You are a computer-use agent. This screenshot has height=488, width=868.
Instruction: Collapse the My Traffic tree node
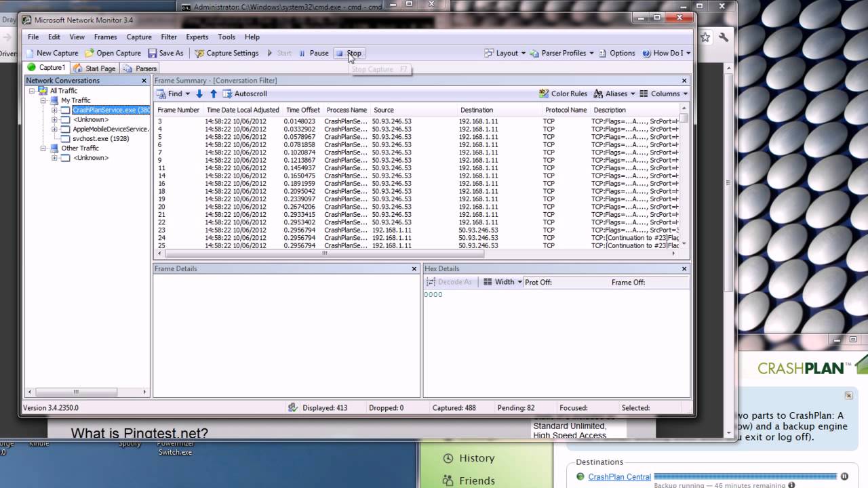click(43, 100)
